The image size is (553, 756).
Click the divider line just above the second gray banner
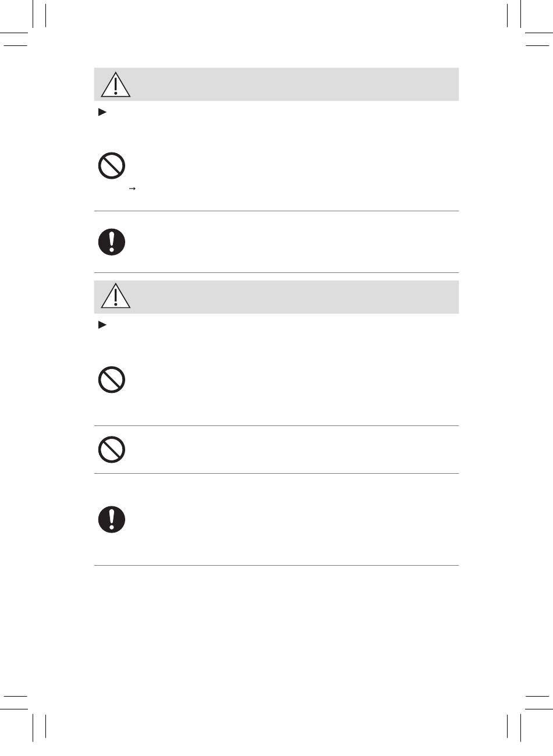click(276, 272)
